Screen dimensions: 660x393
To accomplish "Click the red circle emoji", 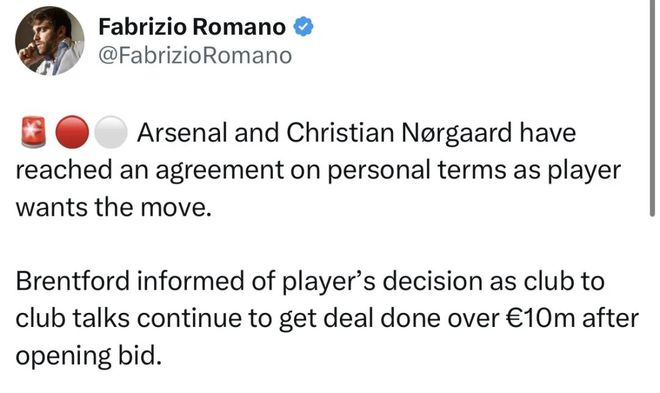I will click(72, 132).
